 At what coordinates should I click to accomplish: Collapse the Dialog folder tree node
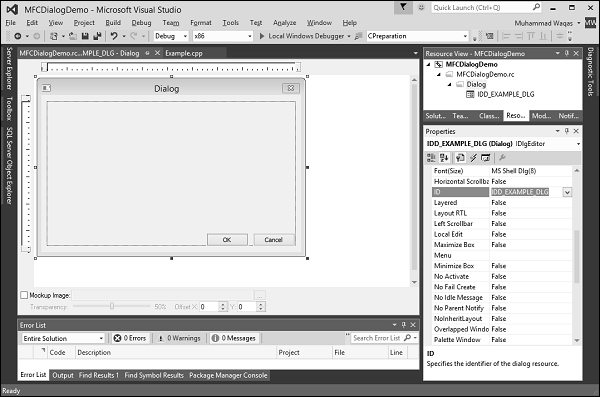pyautogui.click(x=450, y=84)
